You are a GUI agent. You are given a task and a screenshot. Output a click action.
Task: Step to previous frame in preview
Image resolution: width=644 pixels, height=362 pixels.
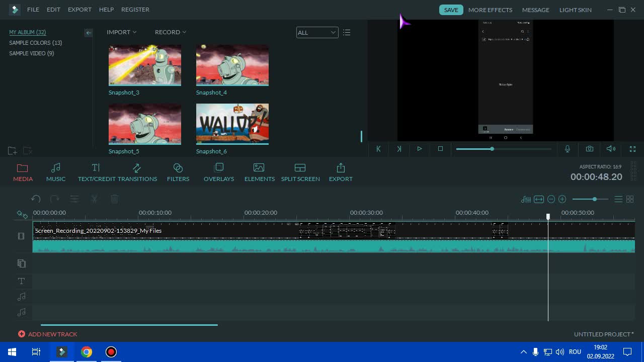[x=378, y=149]
